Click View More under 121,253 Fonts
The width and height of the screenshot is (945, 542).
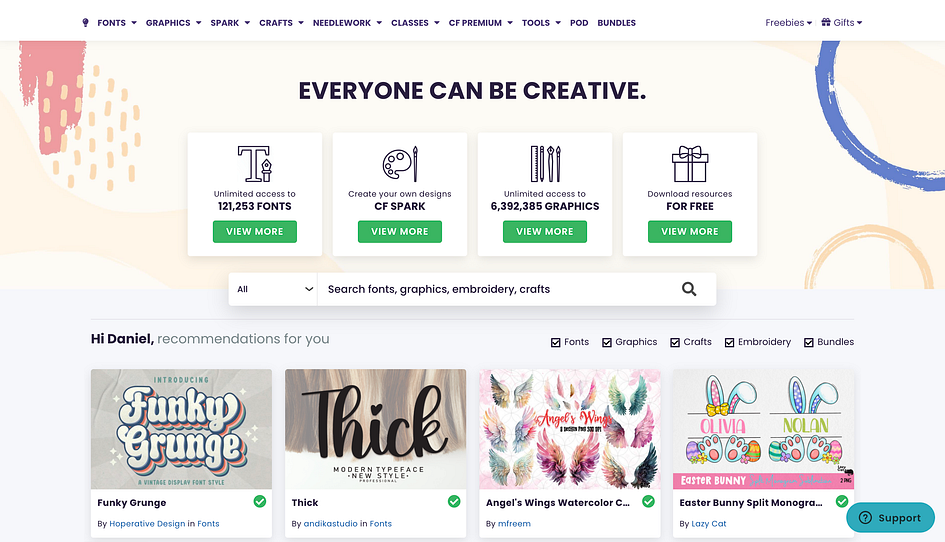254,232
